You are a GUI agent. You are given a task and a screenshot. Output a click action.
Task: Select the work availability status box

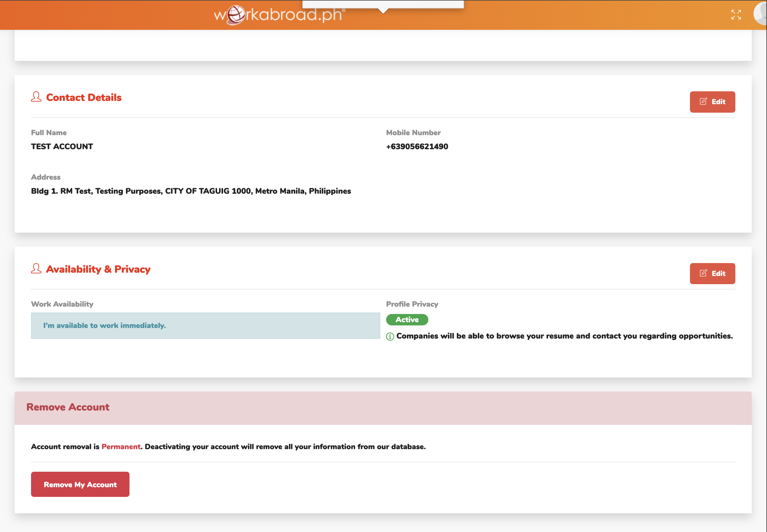pyautogui.click(x=205, y=326)
